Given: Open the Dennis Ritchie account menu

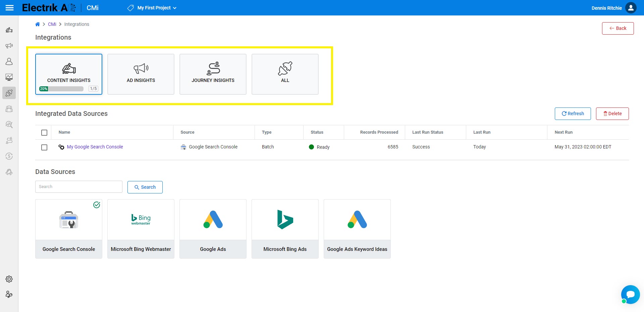Looking at the screenshot, I should pos(613,7).
